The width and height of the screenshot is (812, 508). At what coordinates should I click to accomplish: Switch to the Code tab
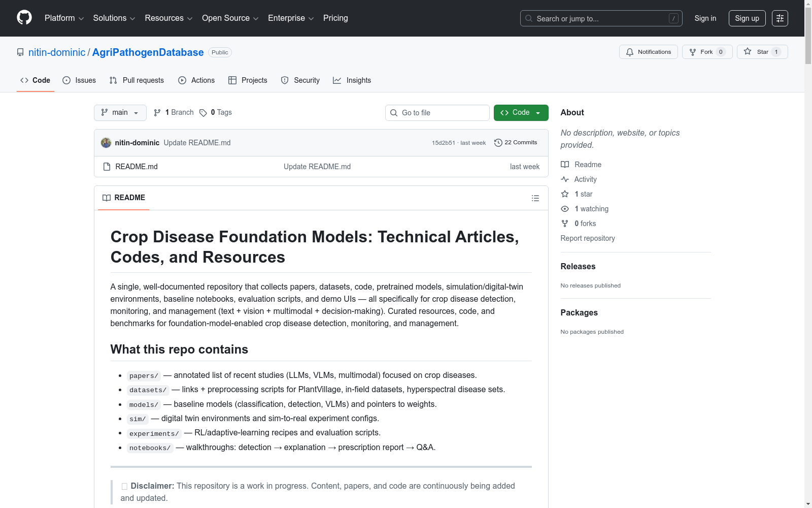click(x=36, y=80)
